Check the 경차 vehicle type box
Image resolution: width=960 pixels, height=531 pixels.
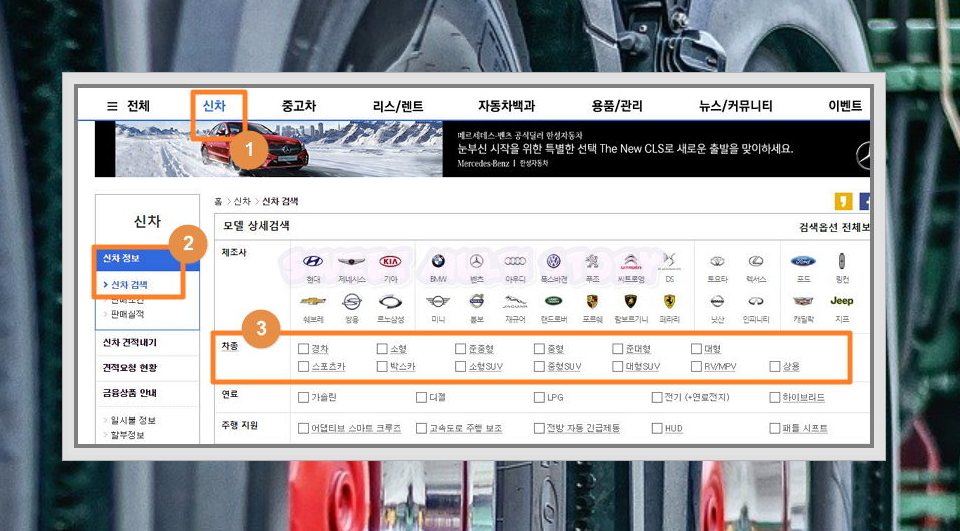[x=303, y=348]
